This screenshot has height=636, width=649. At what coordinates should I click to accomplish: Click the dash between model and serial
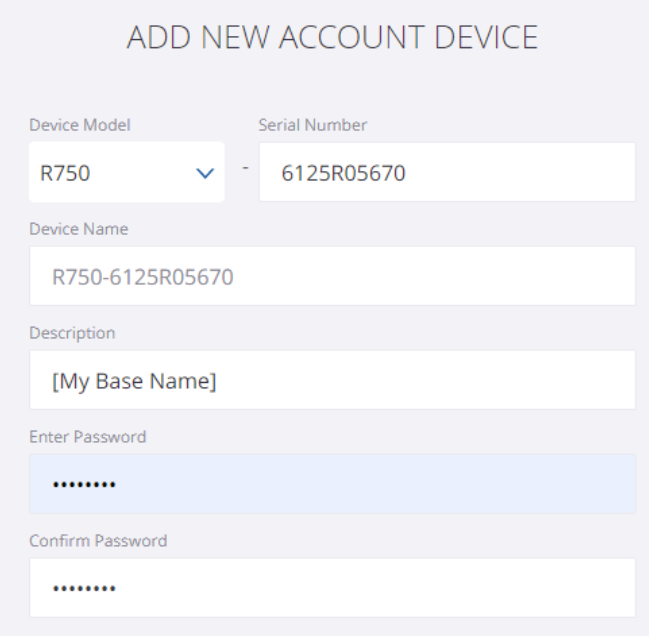243,167
